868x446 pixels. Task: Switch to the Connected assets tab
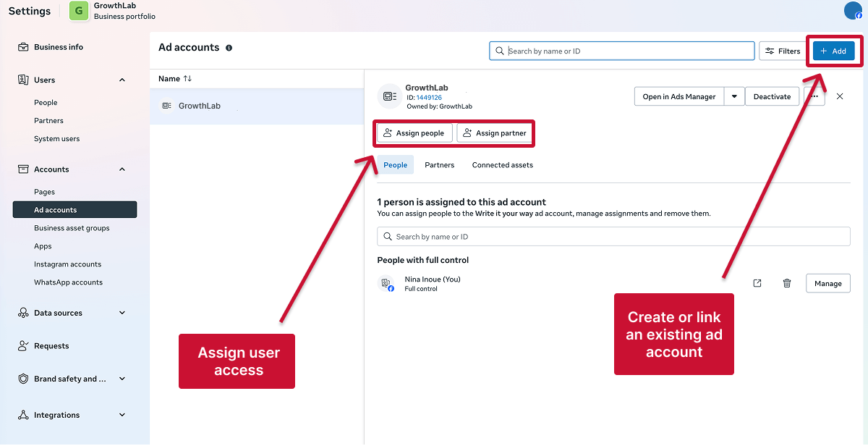click(503, 165)
